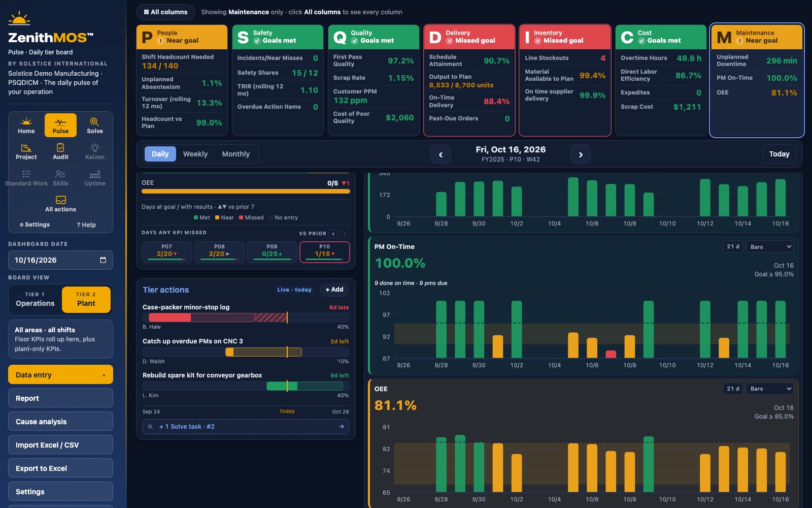The height and width of the screenshot is (508, 812).
Task: Open the Uptime chart icon
Action: [x=95, y=178]
